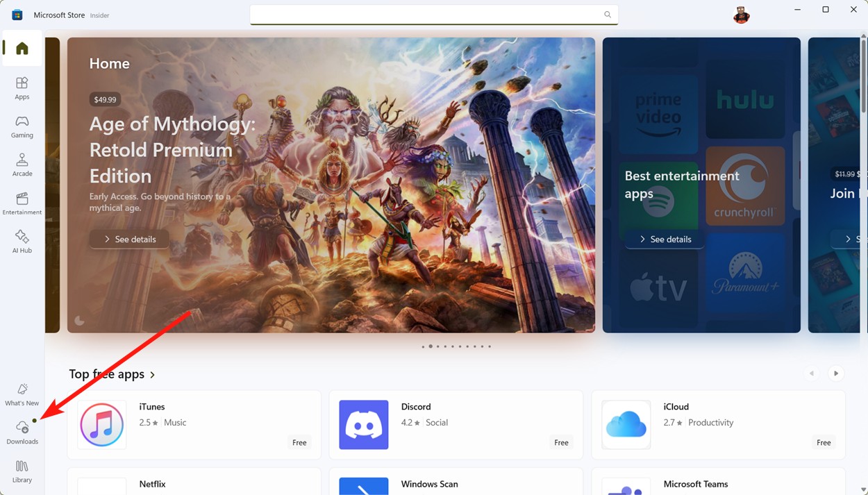Open Entertainment in the sidebar

[22, 203]
